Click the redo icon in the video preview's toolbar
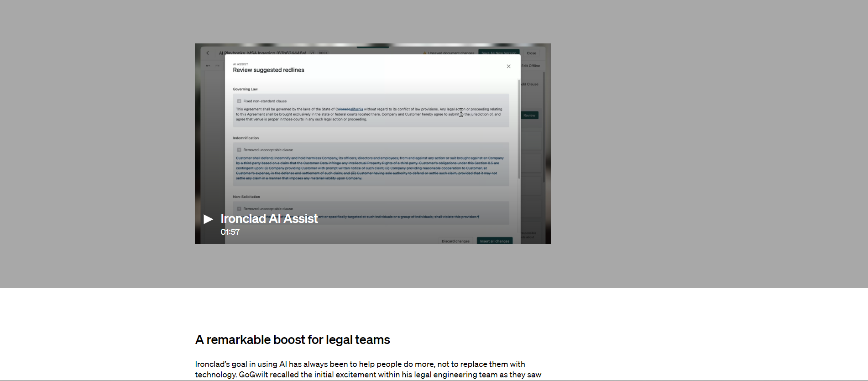 (x=217, y=66)
